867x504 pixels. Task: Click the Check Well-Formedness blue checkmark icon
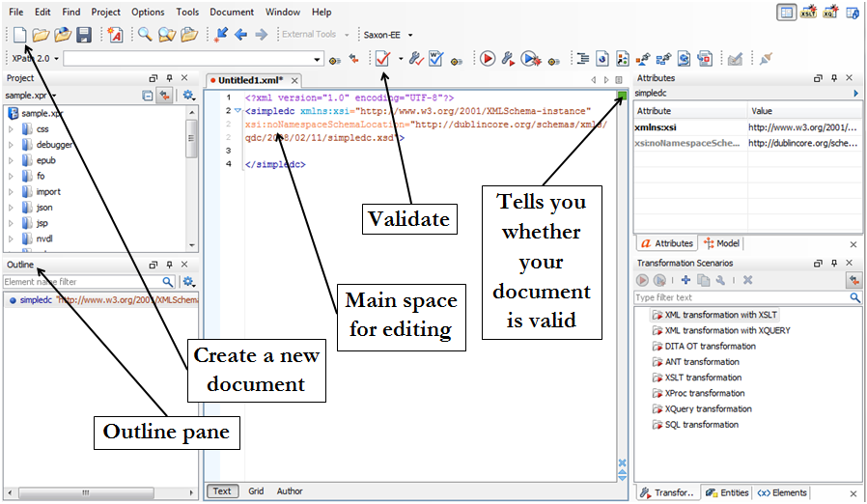pos(435,58)
